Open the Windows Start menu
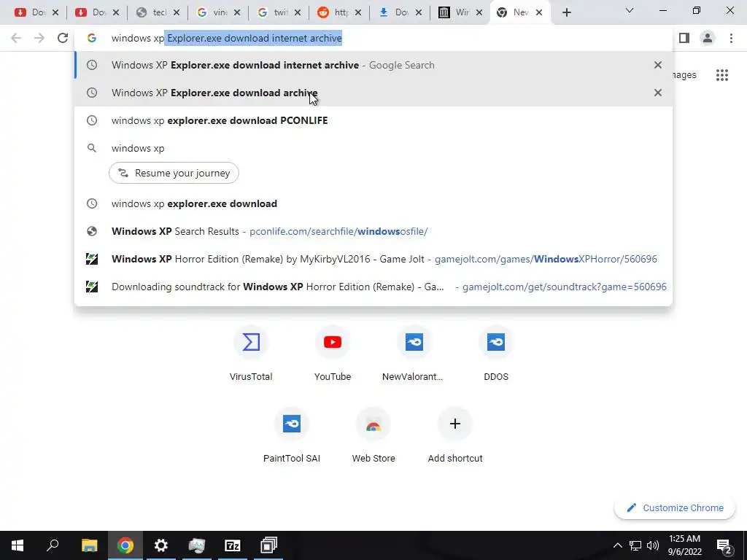Screen dimensions: 747x560 pyautogui.click(x=18, y=545)
